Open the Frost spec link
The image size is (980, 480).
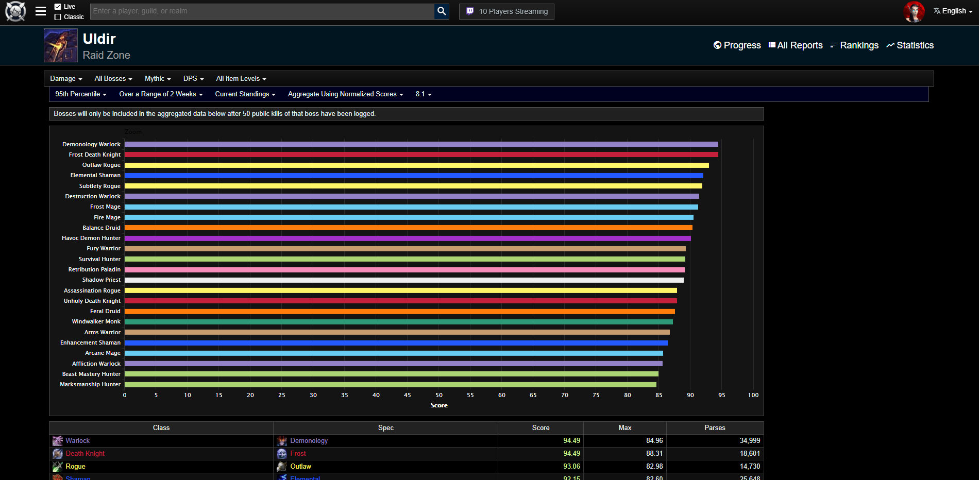pyautogui.click(x=298, y=454)
